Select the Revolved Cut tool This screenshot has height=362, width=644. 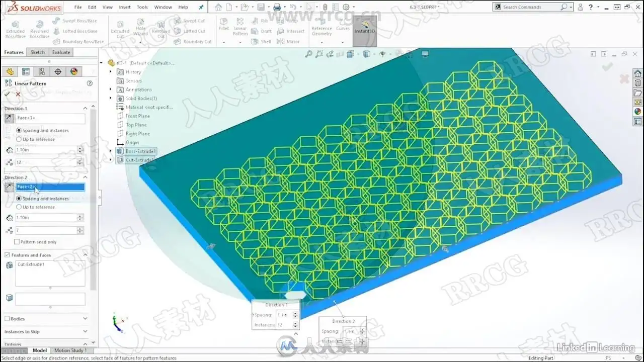[161, 29]
